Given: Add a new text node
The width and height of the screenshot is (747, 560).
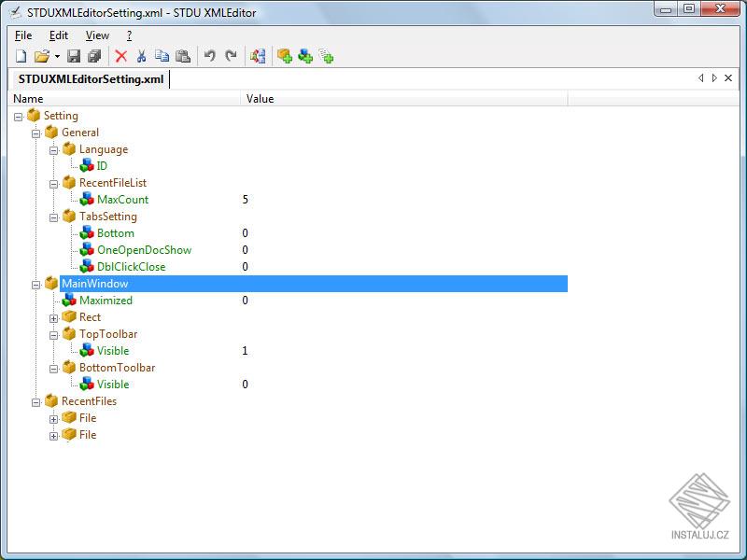Looking at the screenshot, I should pos(326,56).
